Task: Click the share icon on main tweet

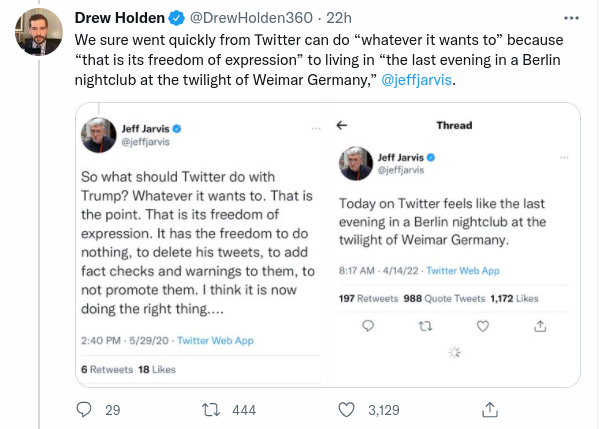Action: pos(491,409)
